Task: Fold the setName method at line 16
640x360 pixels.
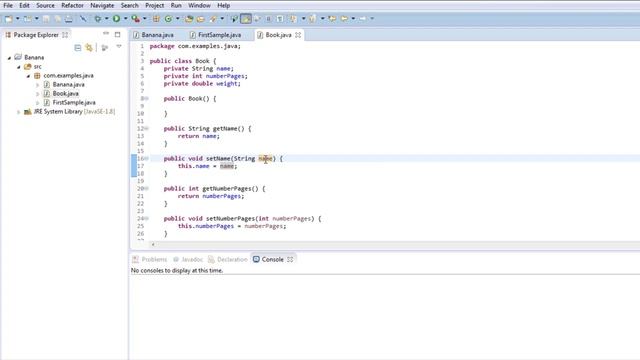Action: click(147, 158)
